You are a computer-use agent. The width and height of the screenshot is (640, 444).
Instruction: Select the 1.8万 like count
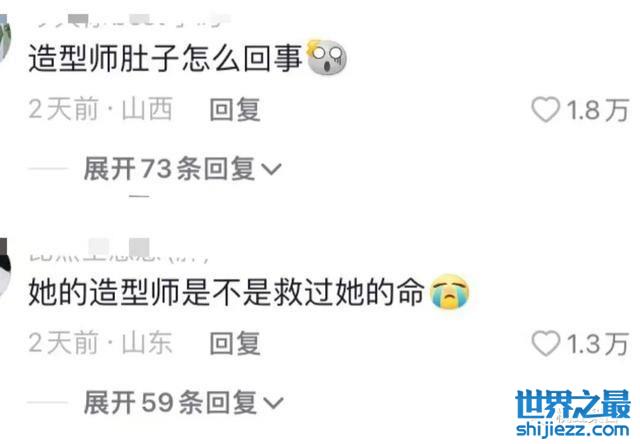pos(597,110)
